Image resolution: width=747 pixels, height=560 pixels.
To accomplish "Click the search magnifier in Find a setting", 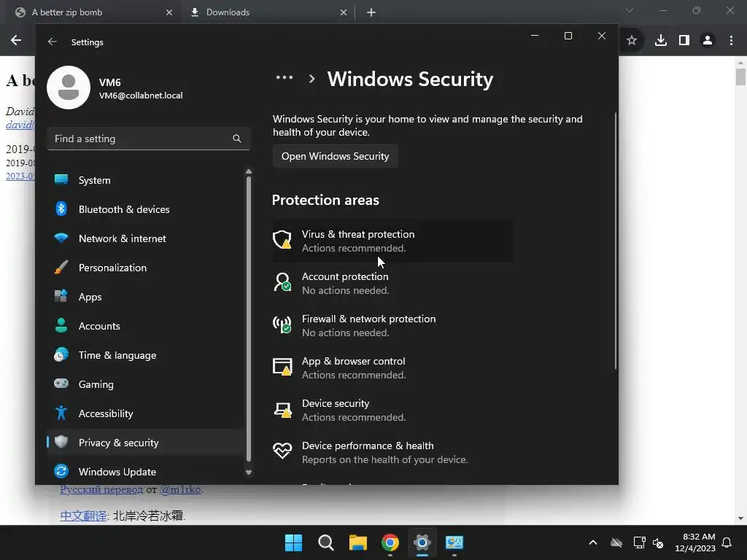I will (237, 139).
